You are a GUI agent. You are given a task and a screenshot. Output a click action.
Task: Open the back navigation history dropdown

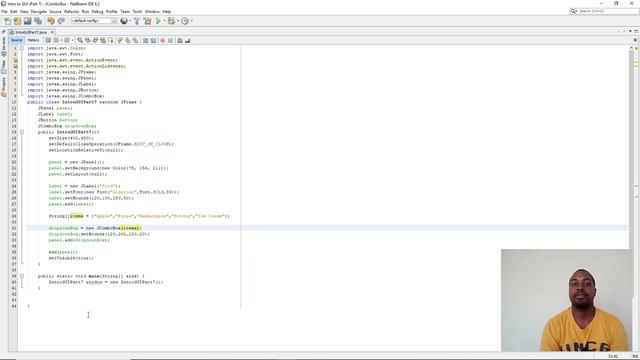(61, 40)
